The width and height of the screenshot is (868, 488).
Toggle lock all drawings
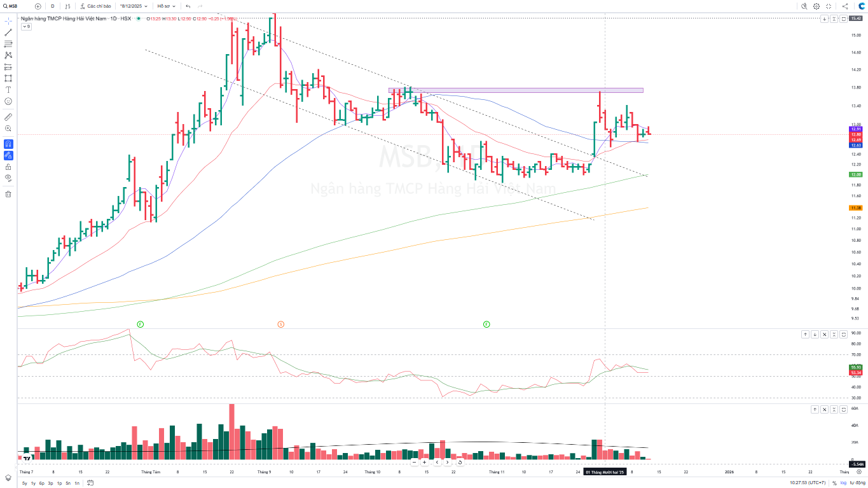8,167
